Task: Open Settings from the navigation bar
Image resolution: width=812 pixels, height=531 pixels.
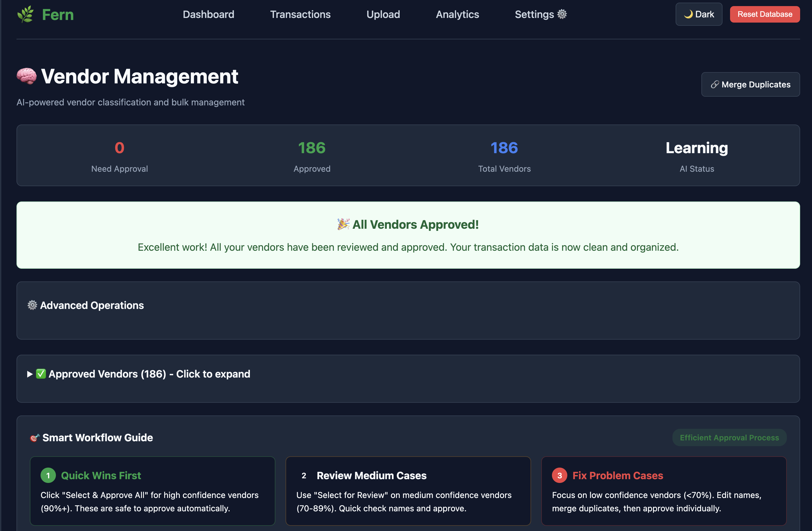Action: [541, 14]
